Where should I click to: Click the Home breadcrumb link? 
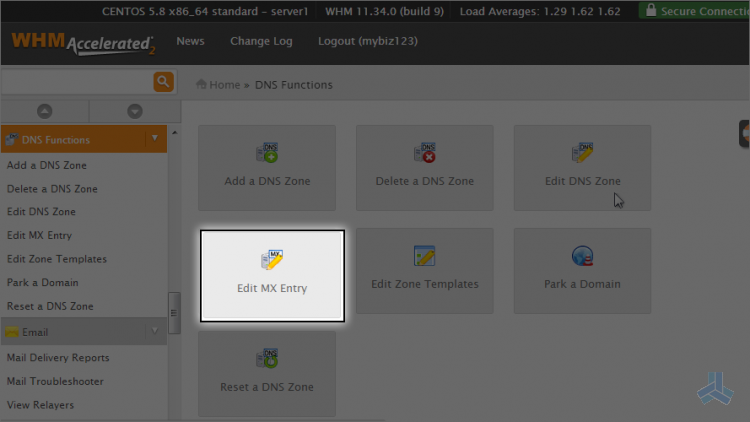[225, 85]
